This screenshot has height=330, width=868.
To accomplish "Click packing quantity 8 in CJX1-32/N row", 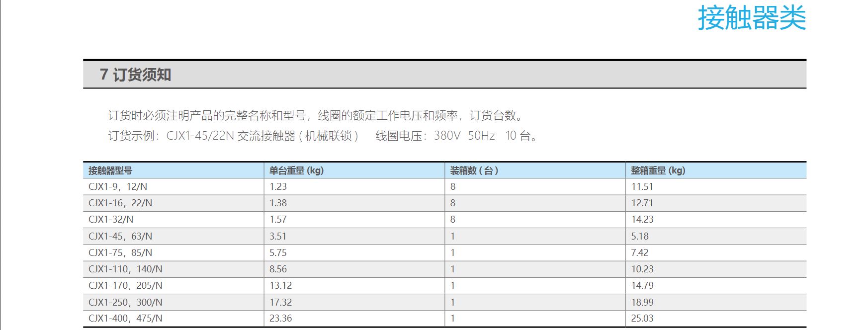I will (453, 220).
